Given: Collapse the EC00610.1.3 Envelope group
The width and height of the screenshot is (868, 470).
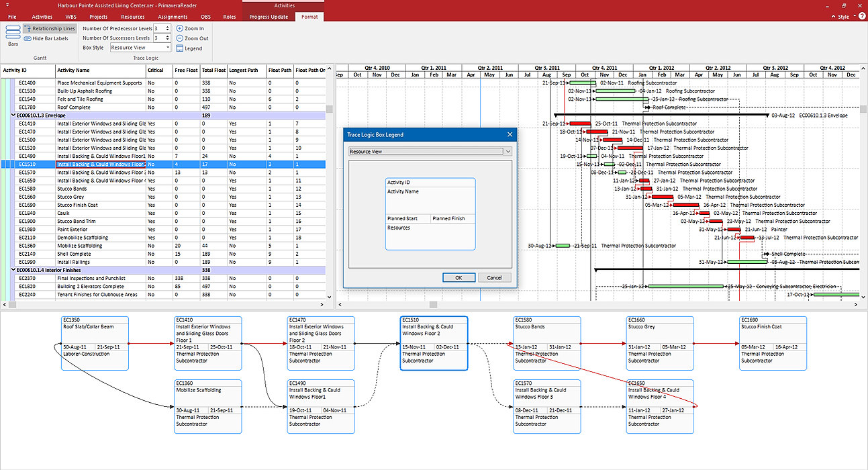Looking at the screenshot, I should (14, 115).
